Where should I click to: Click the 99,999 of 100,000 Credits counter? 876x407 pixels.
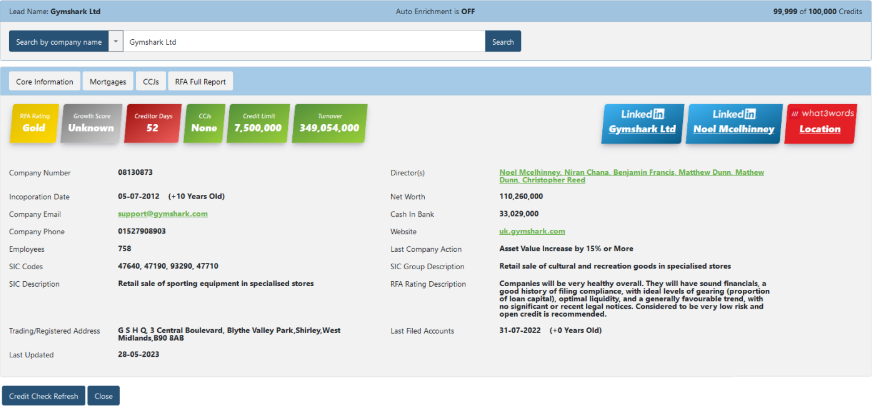tap(817, 11)
